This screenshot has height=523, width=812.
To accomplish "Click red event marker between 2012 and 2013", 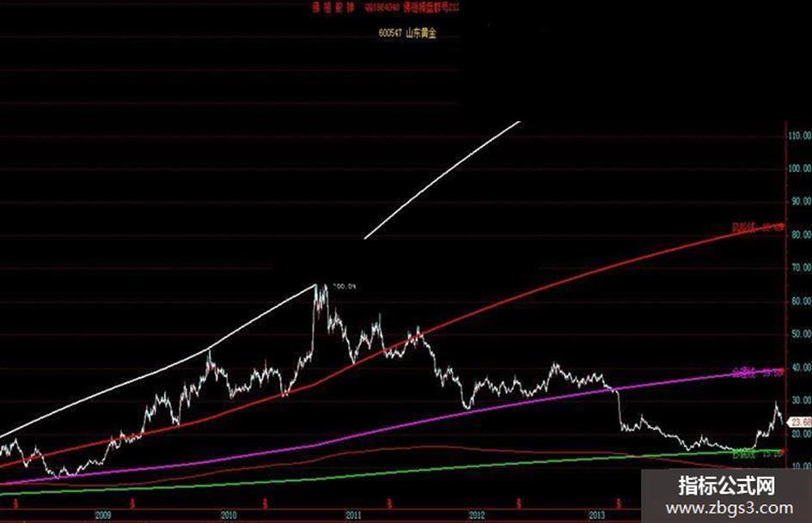I will click(518, 502).
